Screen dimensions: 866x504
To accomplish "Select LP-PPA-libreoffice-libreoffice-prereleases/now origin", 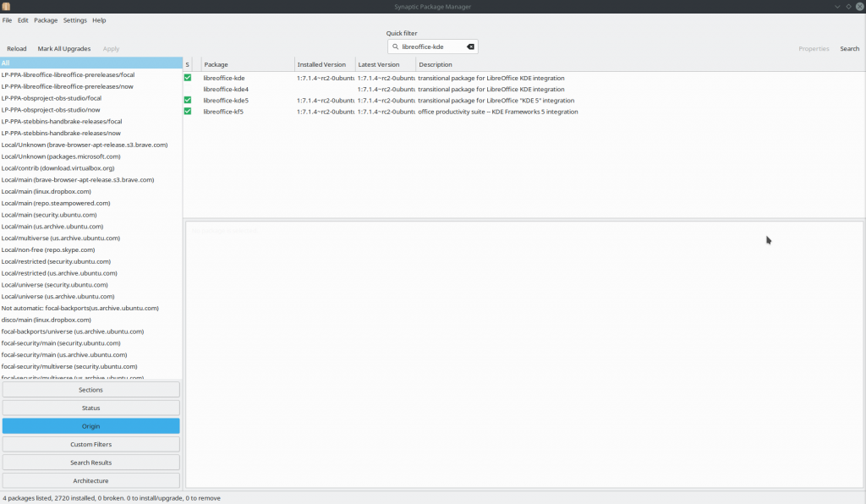I will pyautogui.click(x=67, y=86).
